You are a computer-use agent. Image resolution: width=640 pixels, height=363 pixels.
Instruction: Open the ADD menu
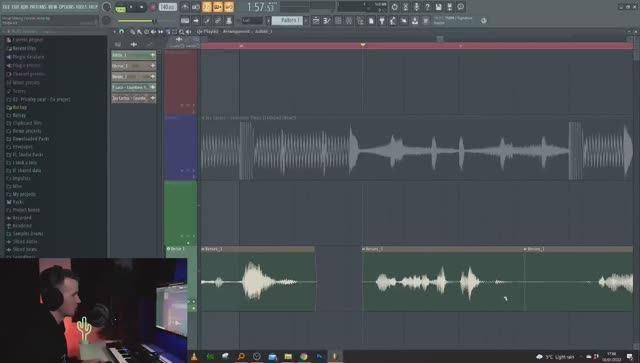pyautogui.click(x=25, y=7)
